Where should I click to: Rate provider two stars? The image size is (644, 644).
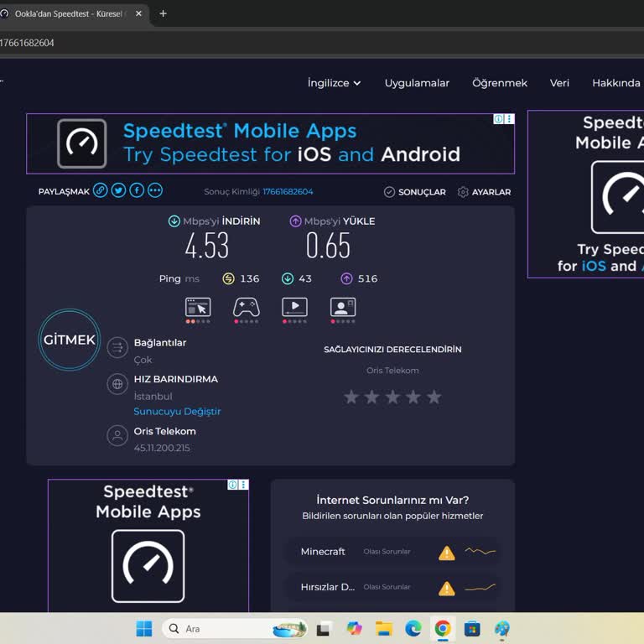coord(371,397)
